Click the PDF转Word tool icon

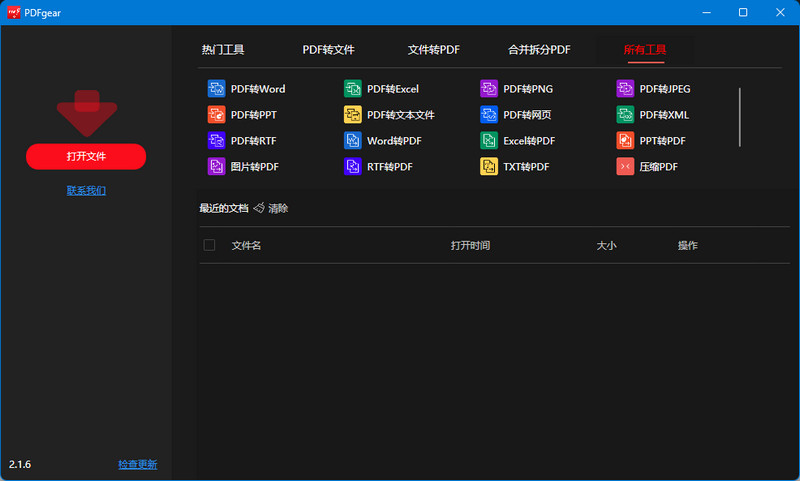[x=216, y=89]
